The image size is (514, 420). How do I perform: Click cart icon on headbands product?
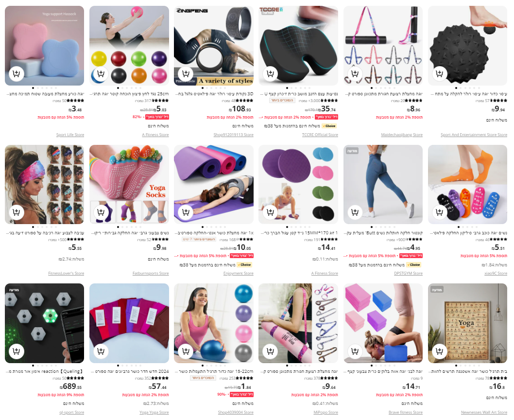[x=16, y=212]
